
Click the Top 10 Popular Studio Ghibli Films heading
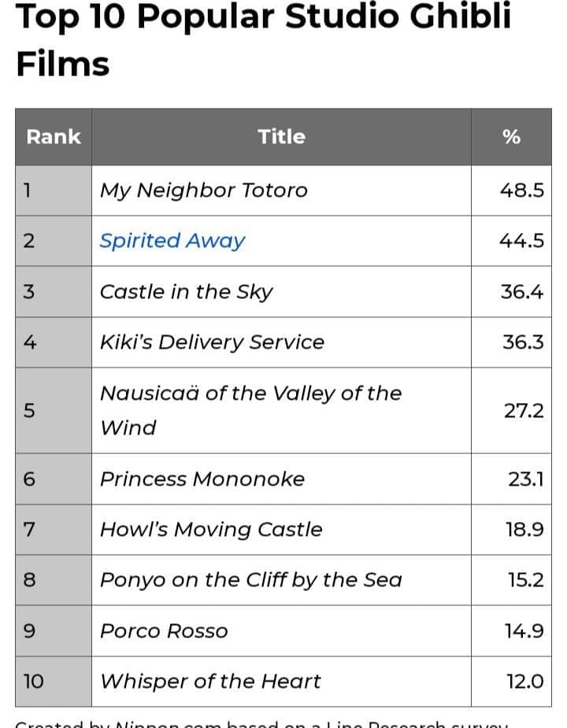(263, 39)
